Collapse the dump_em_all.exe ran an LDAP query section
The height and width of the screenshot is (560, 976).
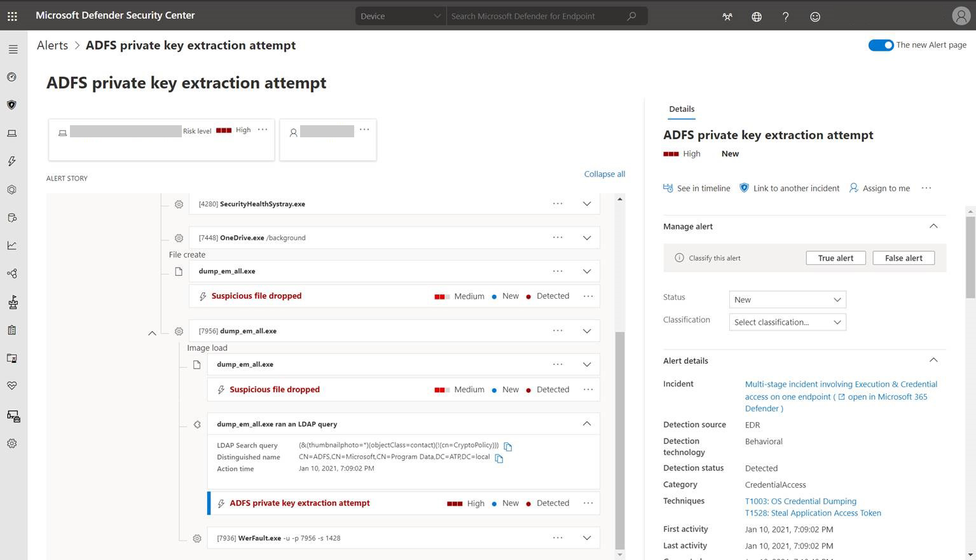pos(586,423)
